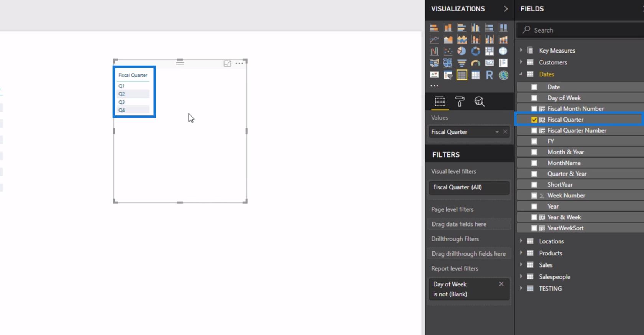Select the Line chart visual
The height and width of the screenshot is (335, 644).
tap(434, 39)
